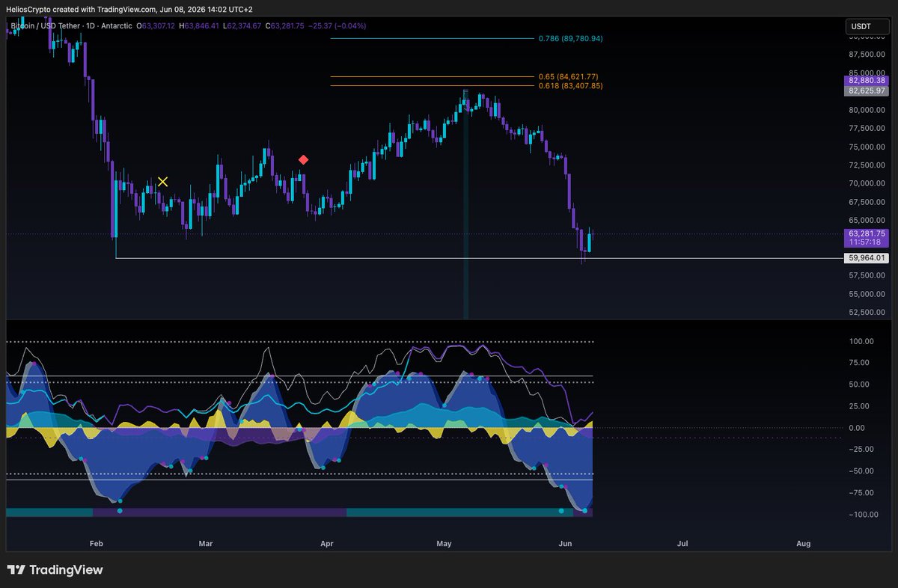The width and height of the screenshot is (898, 588).
Task: Click the low value L62,374.67
Action: [242, 26]
